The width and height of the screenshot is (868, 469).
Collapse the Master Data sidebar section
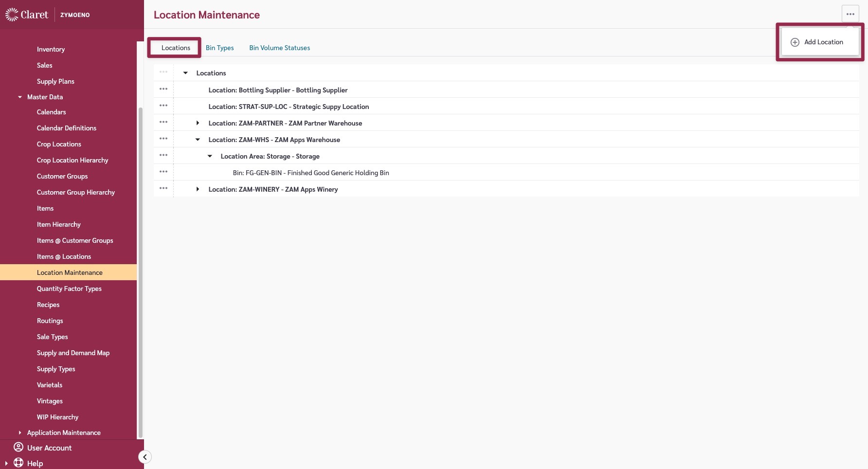[x=20, y=97]
